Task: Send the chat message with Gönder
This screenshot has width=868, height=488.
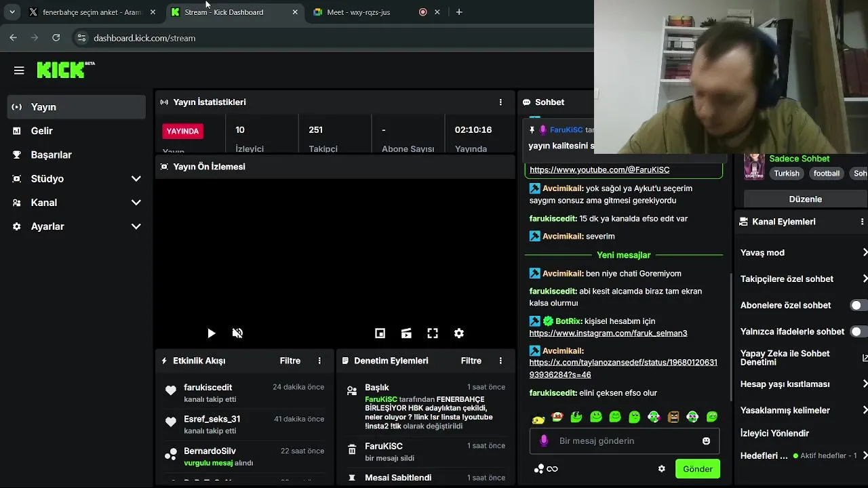Action: tap(697, 469)
